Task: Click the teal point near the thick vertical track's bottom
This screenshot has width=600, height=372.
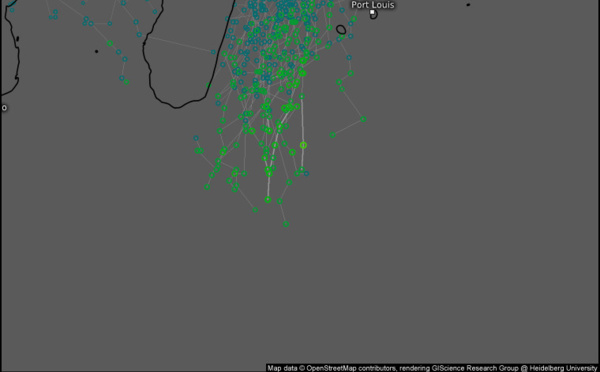Action: coord(307,174)
